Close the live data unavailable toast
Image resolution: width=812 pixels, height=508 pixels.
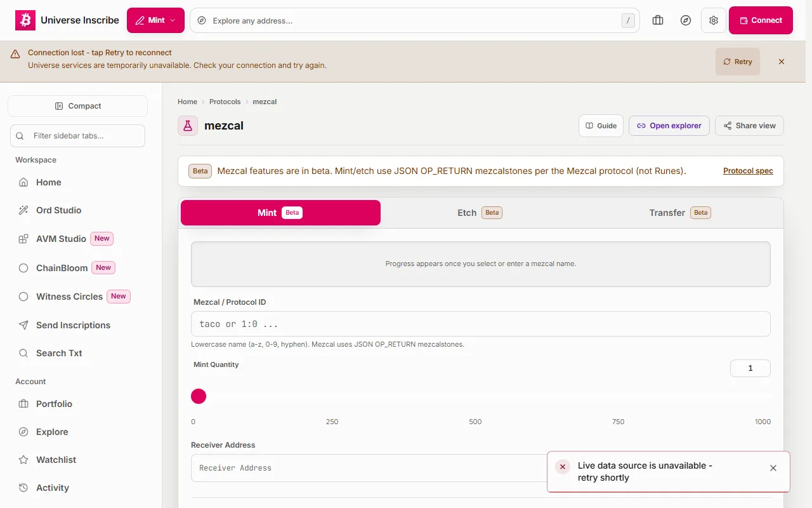[x=773, y=468]
